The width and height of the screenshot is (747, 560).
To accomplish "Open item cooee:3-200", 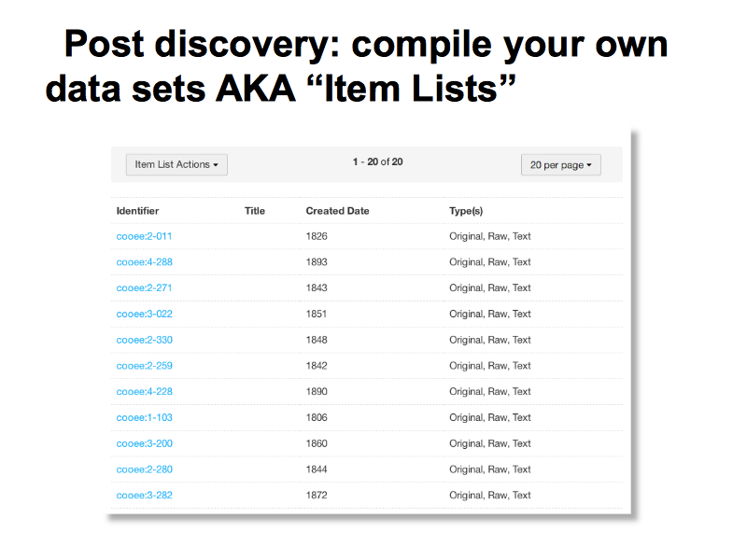I will (145, 443).
